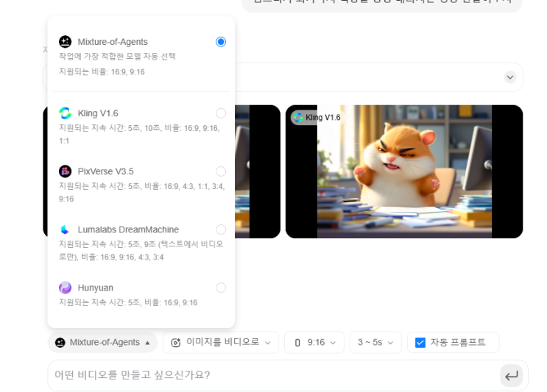Click the Kling V1.6 logo in model list
Screen dimensions: 547x392
(66, 113)
